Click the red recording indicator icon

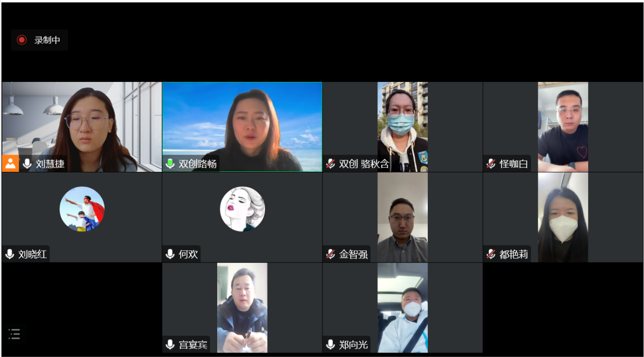coord(22,40)
